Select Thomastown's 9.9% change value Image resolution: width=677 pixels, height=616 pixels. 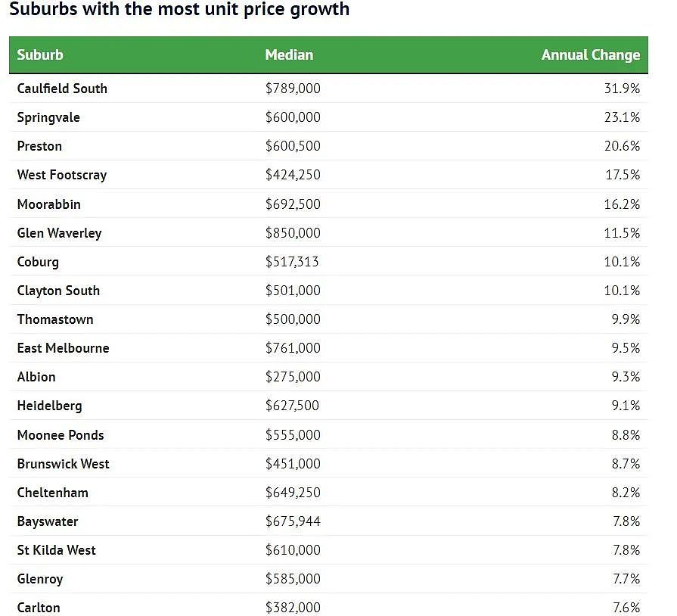tap(626, 319)
